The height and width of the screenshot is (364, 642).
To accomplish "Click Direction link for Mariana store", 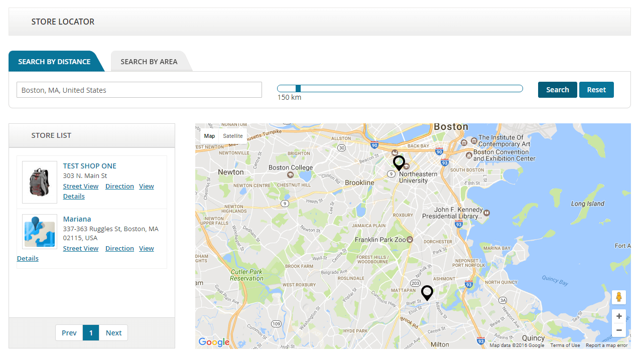I will (119, 249).
